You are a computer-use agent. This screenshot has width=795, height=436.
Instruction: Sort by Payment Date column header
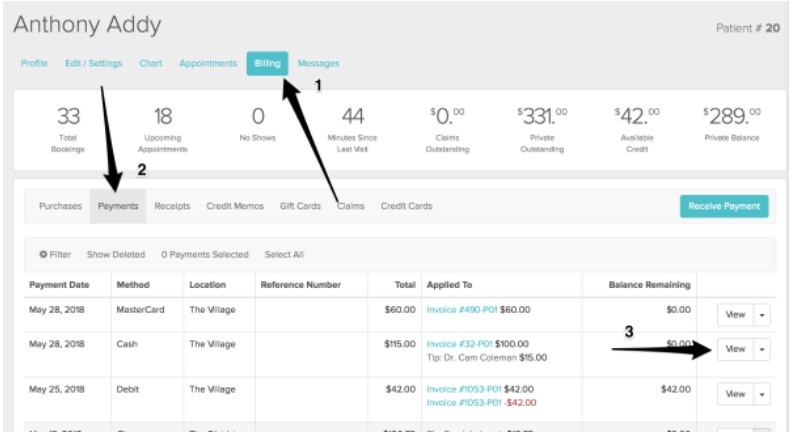point(58,285)
